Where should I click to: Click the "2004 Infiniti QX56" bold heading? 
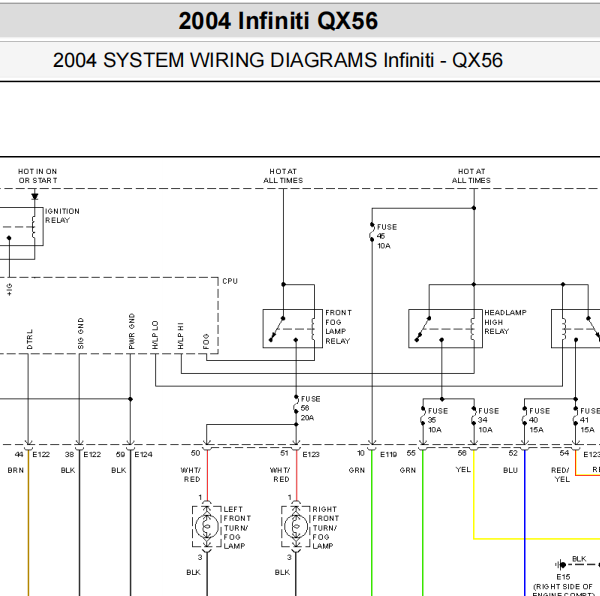tap(278, 21)
